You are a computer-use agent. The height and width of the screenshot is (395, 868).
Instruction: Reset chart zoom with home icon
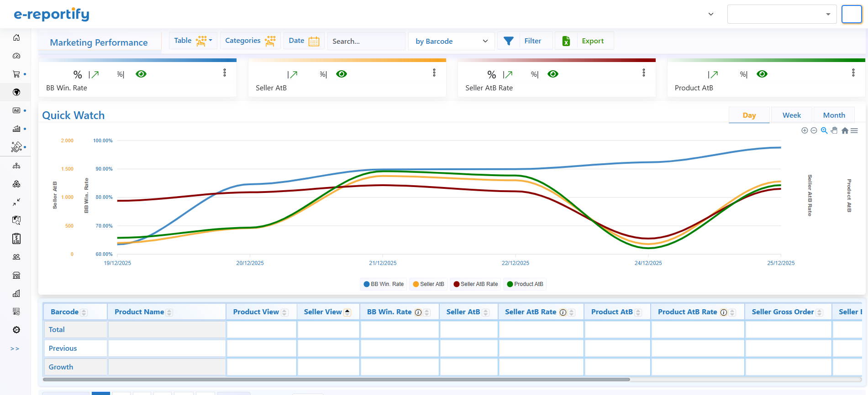pyautogui.click(x=845, y=130)
